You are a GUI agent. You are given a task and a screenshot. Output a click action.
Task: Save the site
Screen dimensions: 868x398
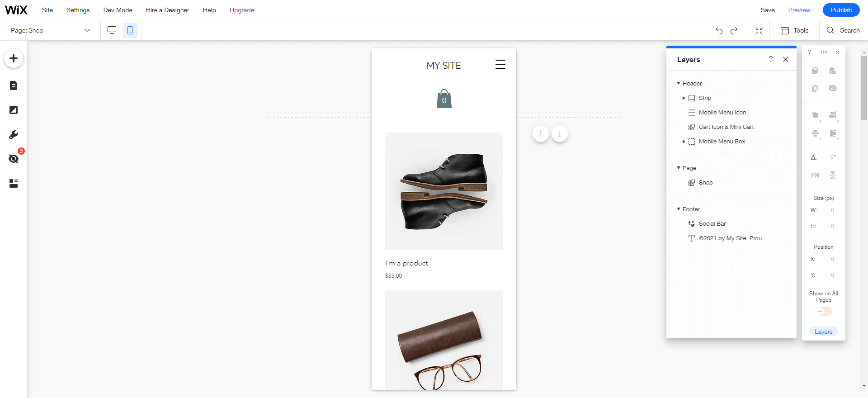768,10
